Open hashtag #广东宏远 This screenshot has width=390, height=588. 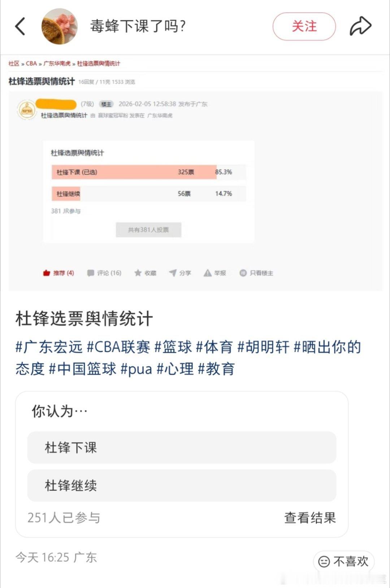click(46, 346)
